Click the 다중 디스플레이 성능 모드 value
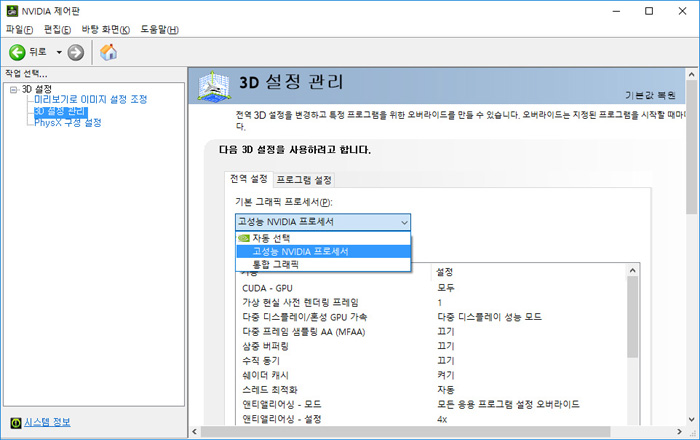The width and height of the screenshot is (700, 440). click(489, 317)
